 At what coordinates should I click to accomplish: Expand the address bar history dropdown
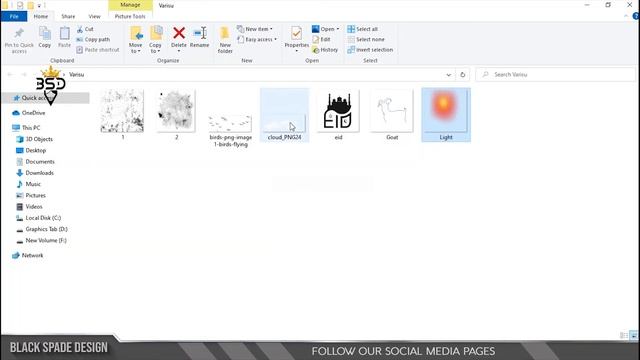click(x=449, y=75)
